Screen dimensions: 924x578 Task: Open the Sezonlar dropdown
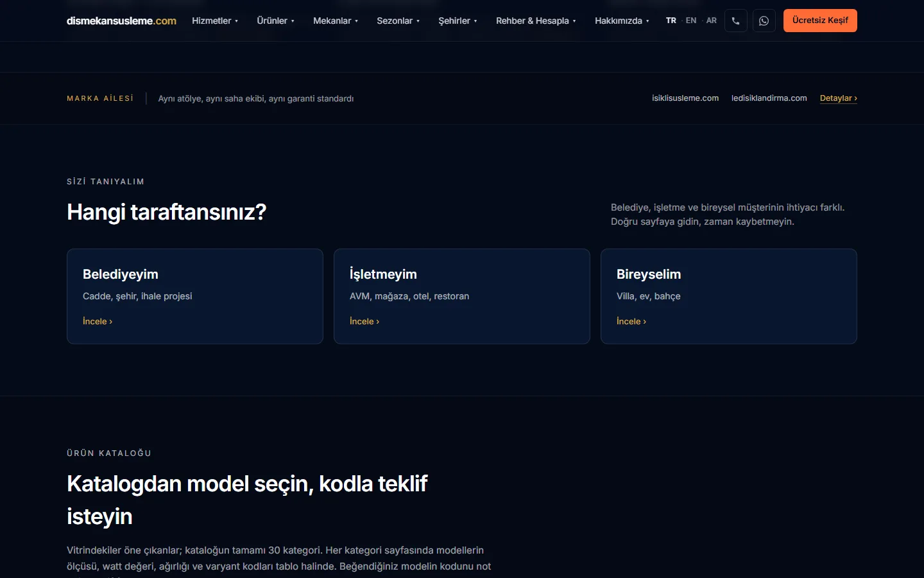tap(398, 21)
